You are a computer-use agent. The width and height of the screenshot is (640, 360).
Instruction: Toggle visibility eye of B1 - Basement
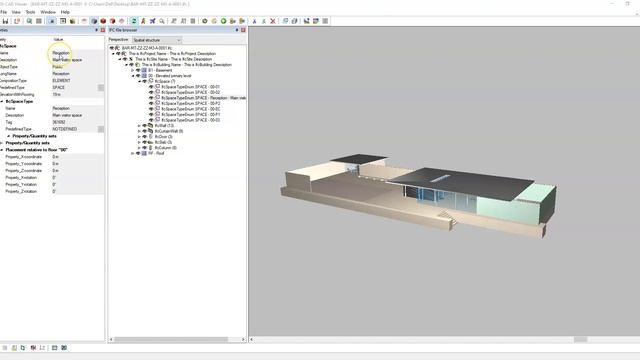[x=138, y=70]
